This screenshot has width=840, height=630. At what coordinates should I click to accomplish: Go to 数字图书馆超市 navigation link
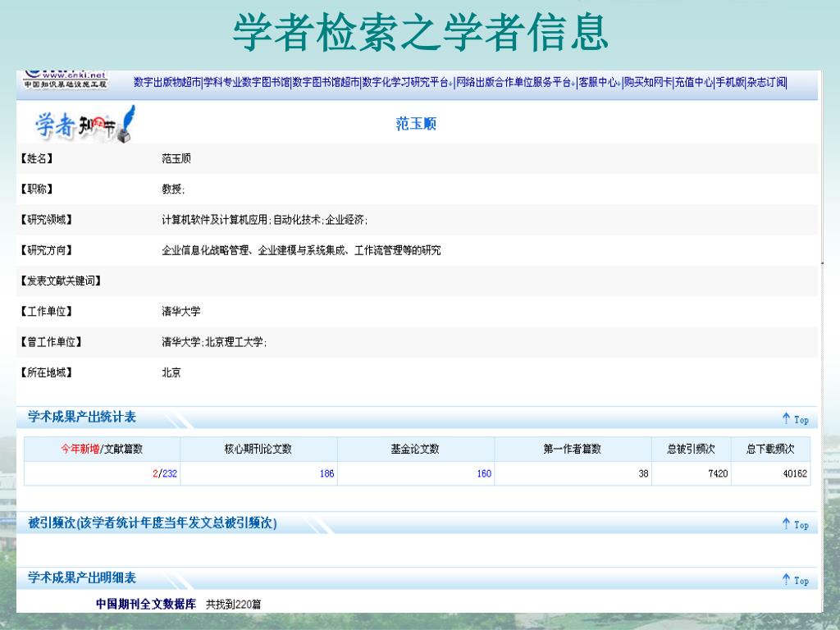click(326, 82)
